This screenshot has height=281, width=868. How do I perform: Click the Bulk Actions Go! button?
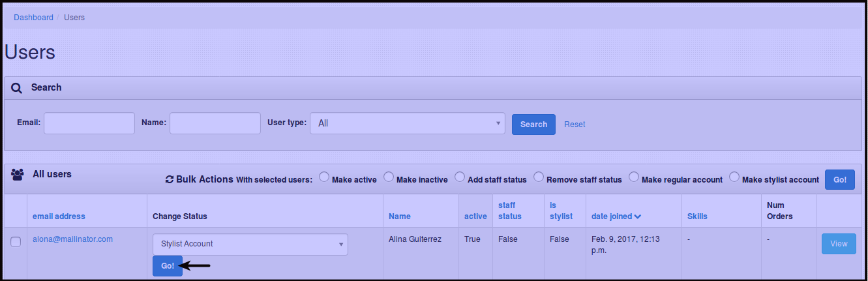click(x=840, y=179)
